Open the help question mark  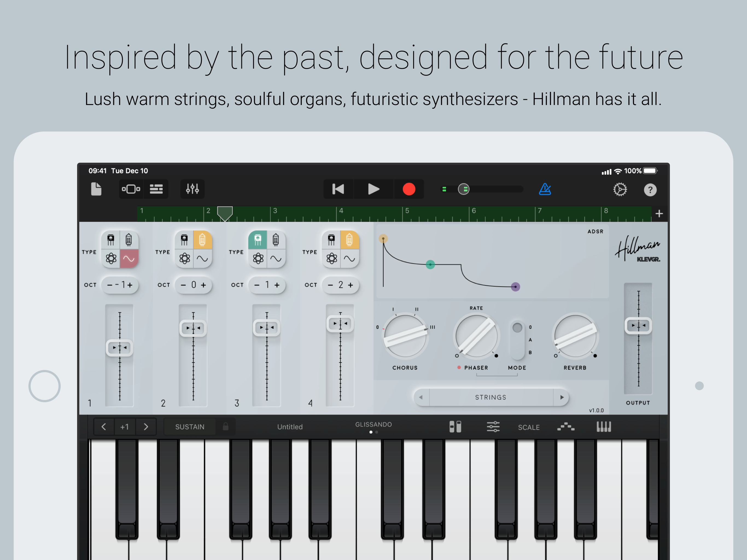(650, 190)
